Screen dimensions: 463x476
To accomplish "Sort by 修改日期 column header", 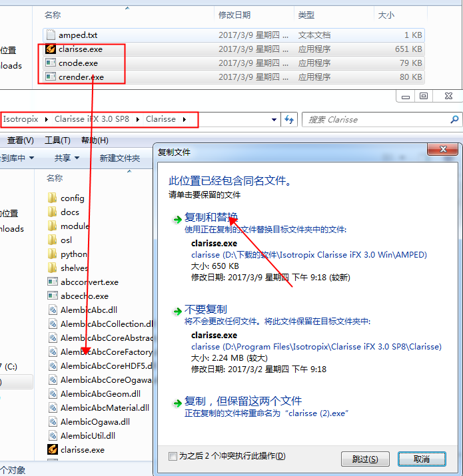I will 234,15.
